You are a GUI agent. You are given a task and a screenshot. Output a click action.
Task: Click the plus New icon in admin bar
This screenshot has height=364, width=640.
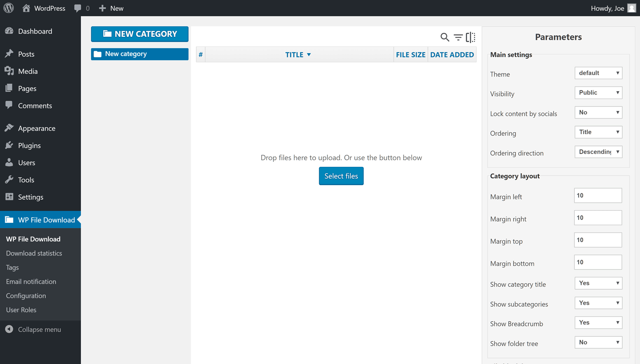point(102,8)
